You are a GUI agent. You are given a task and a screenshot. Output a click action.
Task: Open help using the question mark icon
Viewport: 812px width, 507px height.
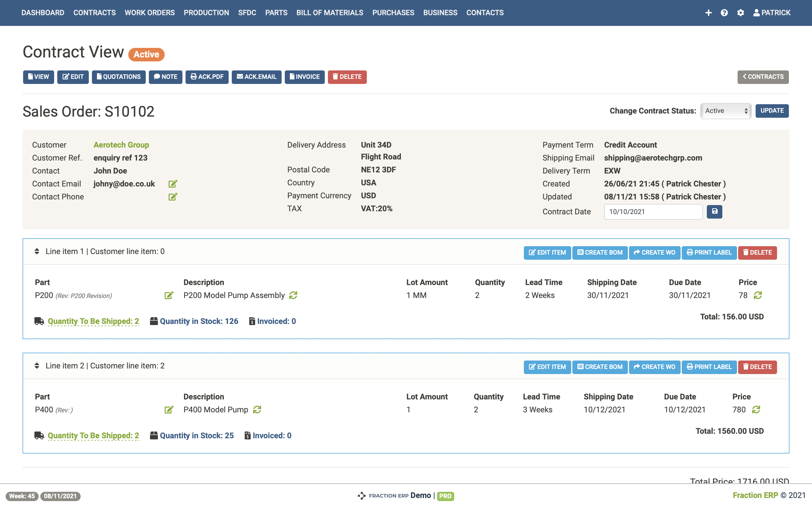click(724, 12)
